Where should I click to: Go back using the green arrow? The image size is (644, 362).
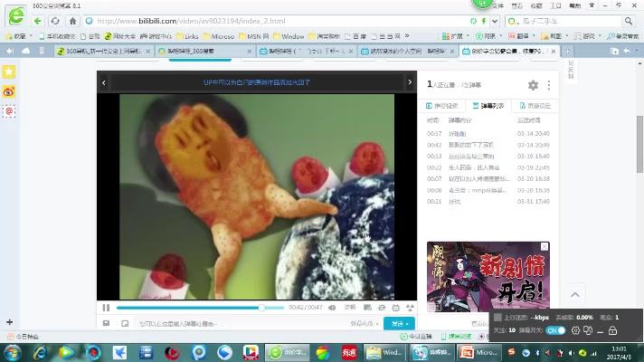(x=38, y=21)
